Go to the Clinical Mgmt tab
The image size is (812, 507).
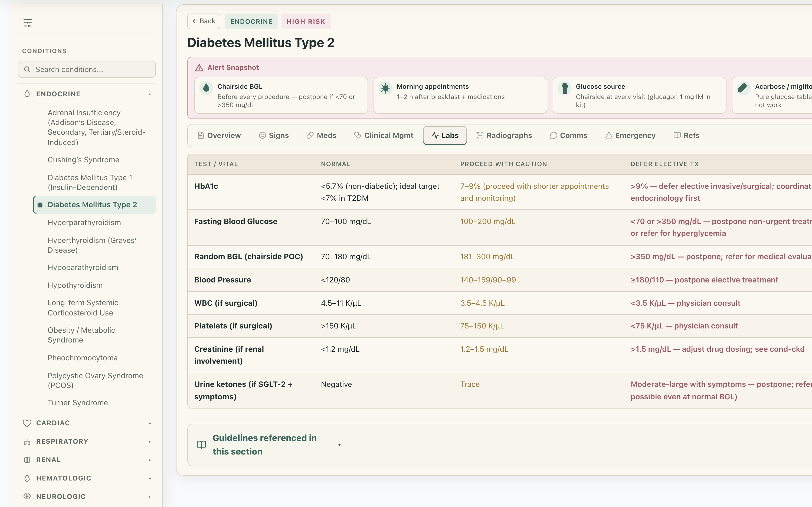point(384,136)
